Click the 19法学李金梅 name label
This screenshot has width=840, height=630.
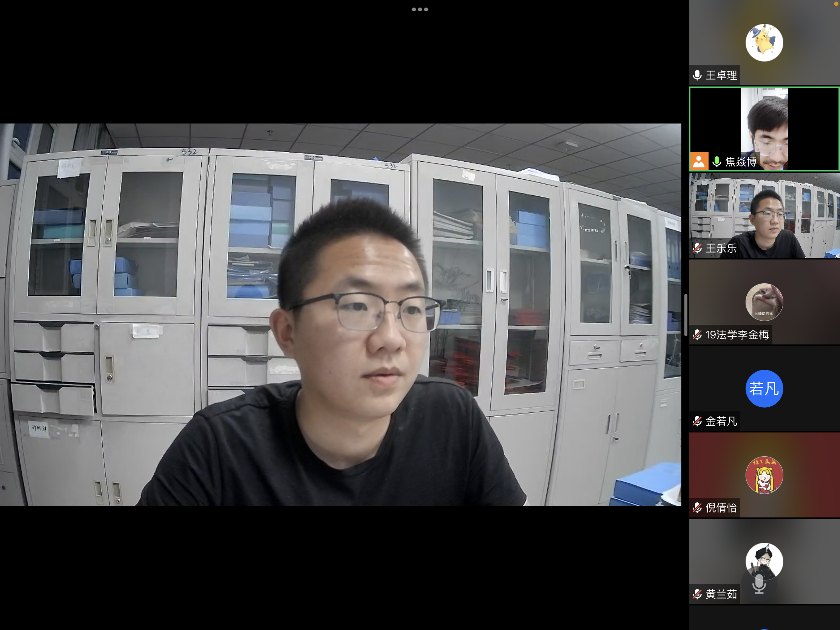coord(737,335)
